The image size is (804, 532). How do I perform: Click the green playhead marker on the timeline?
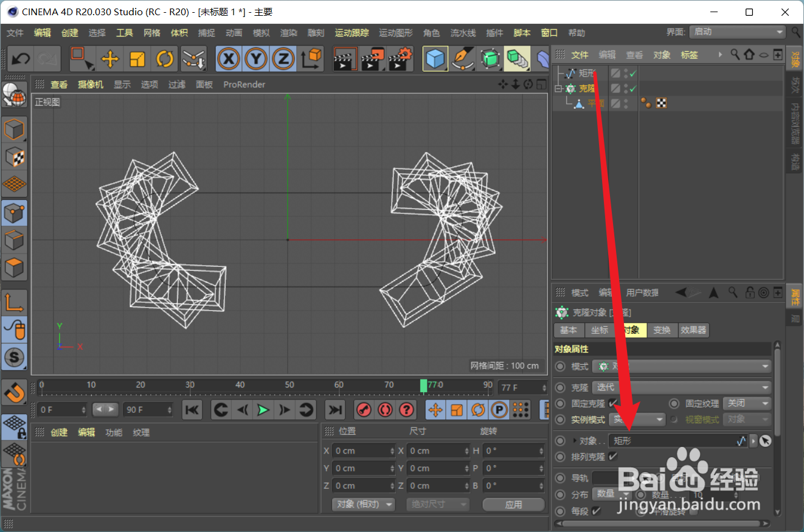coord(424,385)
